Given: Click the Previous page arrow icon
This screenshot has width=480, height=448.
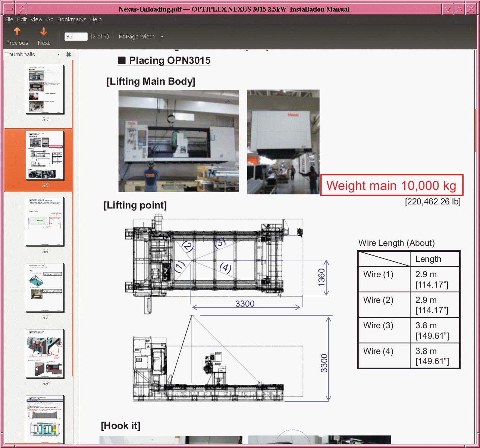Looking at the screenshot, I should click(17, 32).
